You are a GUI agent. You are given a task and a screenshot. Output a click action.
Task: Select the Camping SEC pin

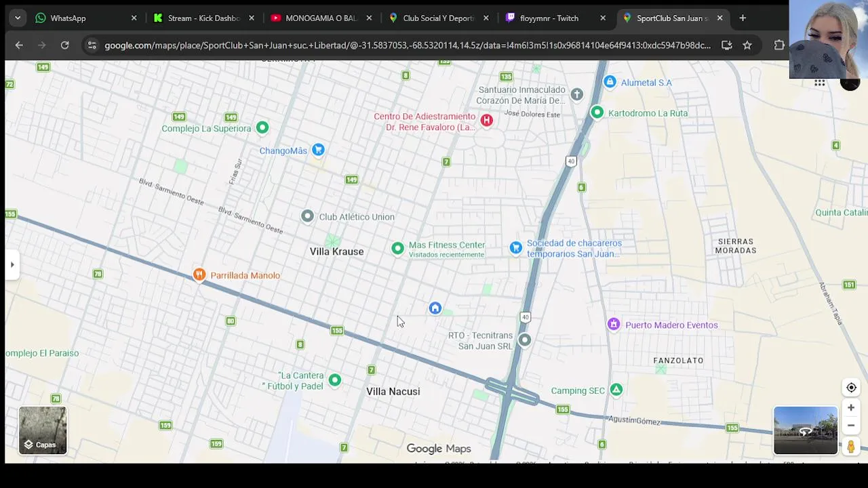[x=616, y=390]
